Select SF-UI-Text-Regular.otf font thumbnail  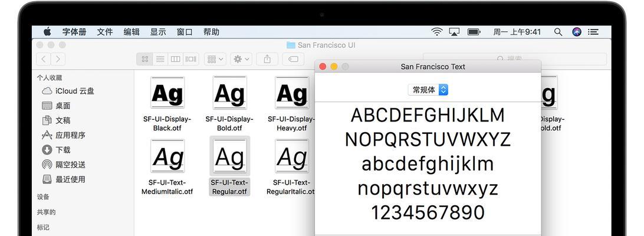[229, 156]
